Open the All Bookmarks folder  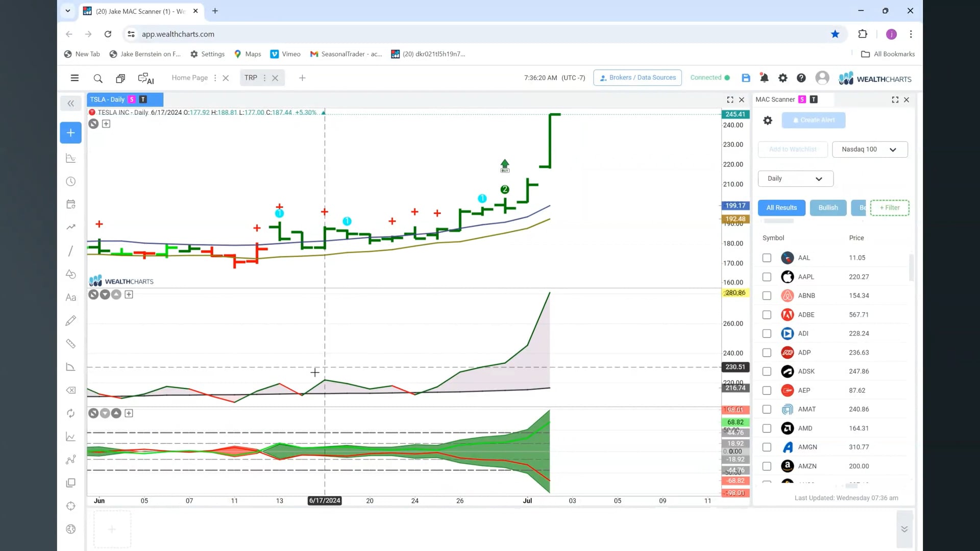tap(888, 54)
